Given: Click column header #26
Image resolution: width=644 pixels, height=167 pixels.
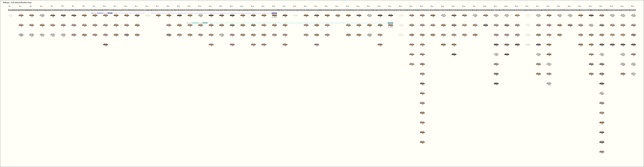Looking at the screenshot, I should [274, 6].
